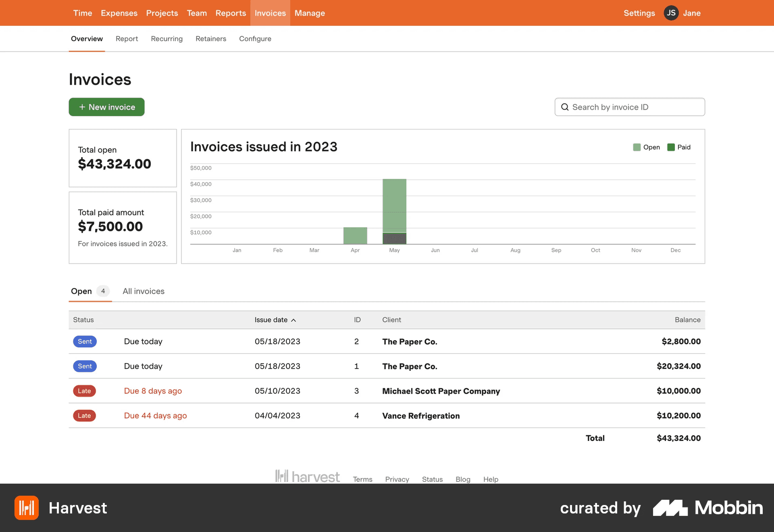Click the May bar in chart

394,206
